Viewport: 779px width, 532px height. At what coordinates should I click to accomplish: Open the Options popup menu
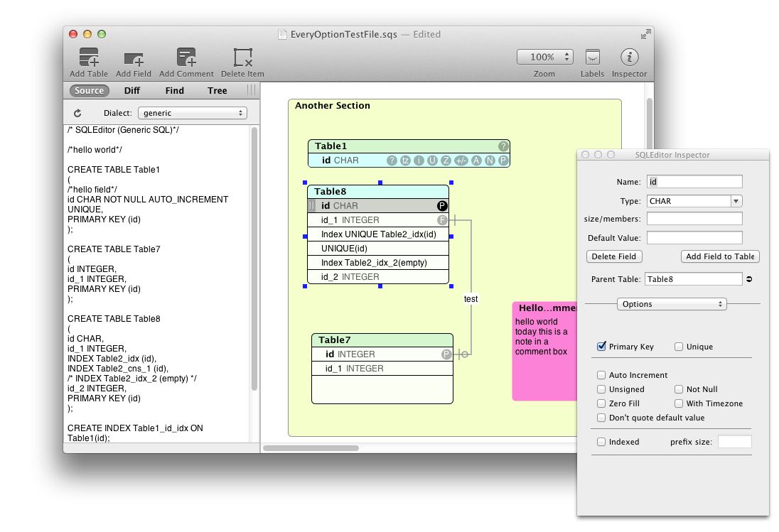(x=671, y=303)
